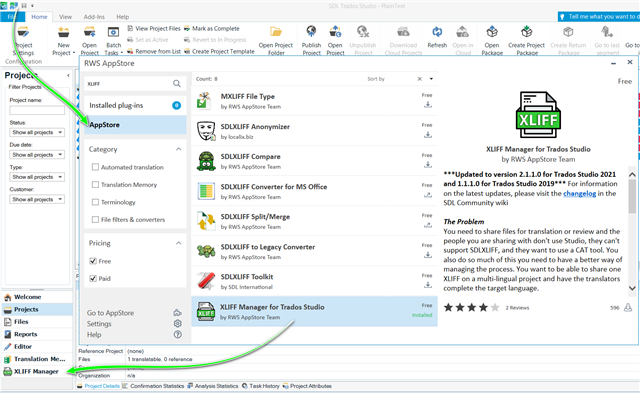Tick the Automated translation checkbox
Viewport: 640px width, 393px height.
(95, 167)
